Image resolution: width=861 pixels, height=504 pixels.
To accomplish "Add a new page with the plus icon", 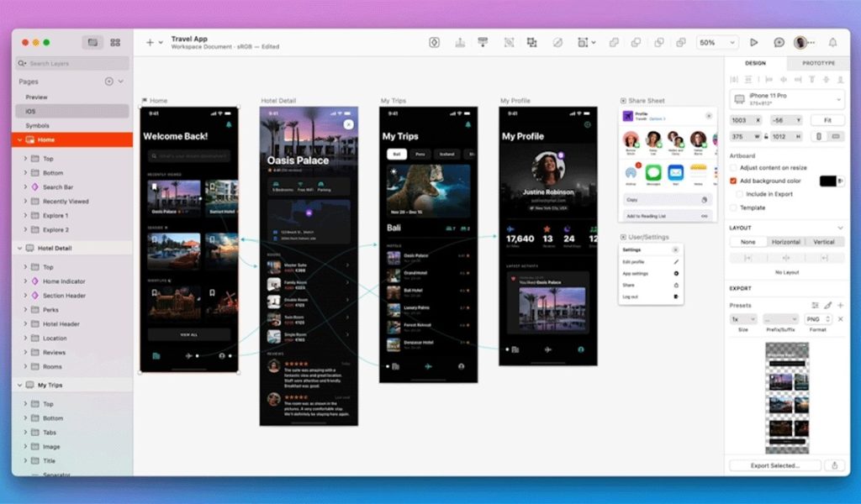I will coord(108,81).
